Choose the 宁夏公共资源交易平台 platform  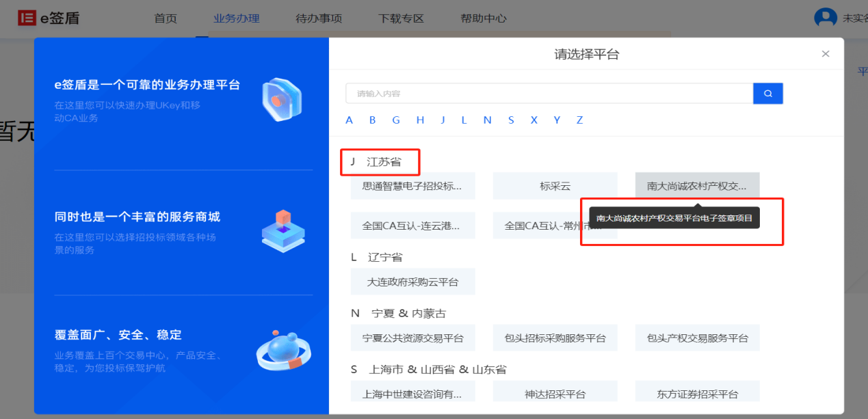(412, 338)
